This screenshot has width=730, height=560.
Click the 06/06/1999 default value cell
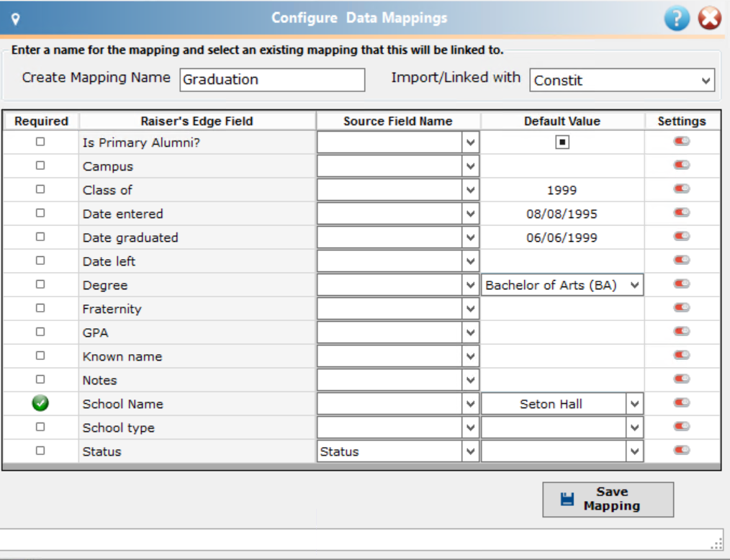[562, 238]
